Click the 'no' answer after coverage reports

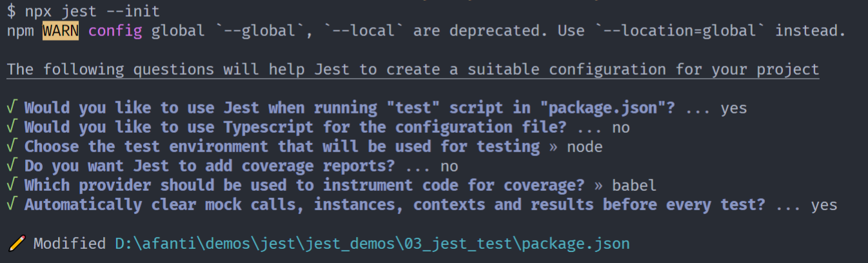(x=449, y=166)
